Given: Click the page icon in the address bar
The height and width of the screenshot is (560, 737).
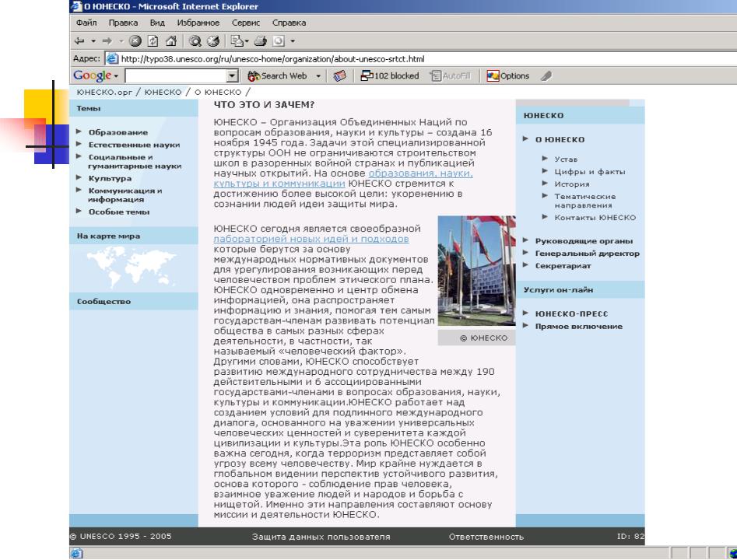Looking at the screenshot, I should [x=111, y=59].
